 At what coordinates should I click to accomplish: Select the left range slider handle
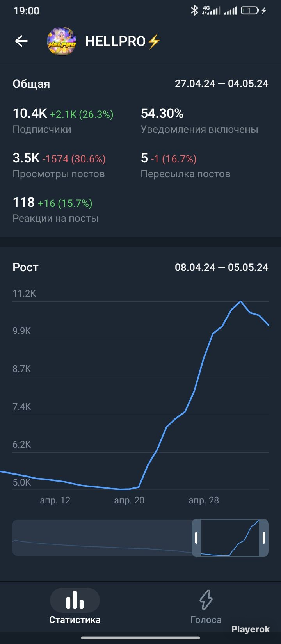(x=196, y=537)
